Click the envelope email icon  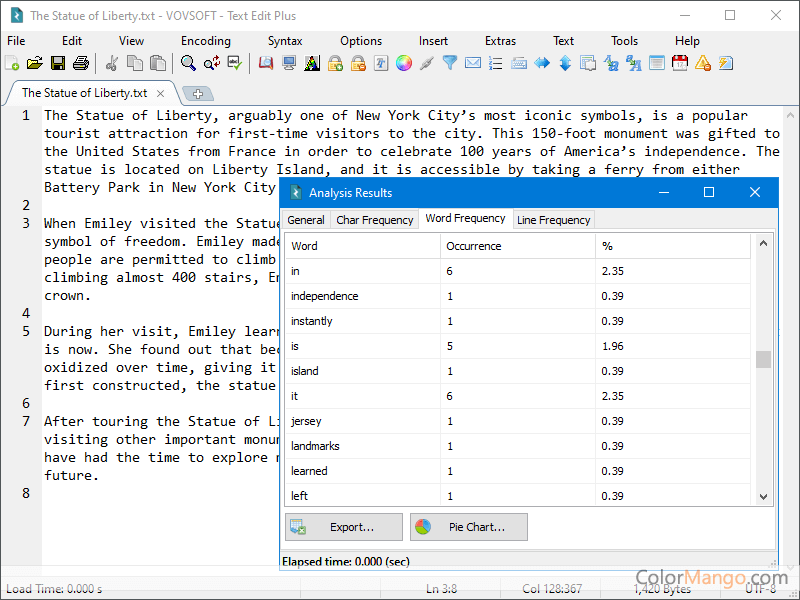(x=473, y=63)
